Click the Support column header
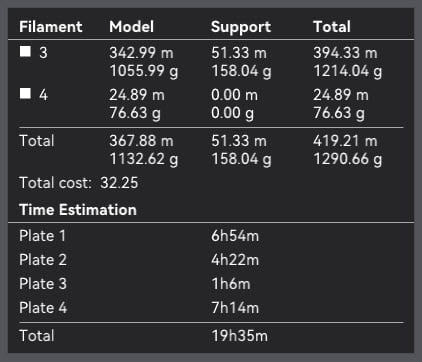The width and height of the screenshot is (422, 362). click(x=241, y=27)
